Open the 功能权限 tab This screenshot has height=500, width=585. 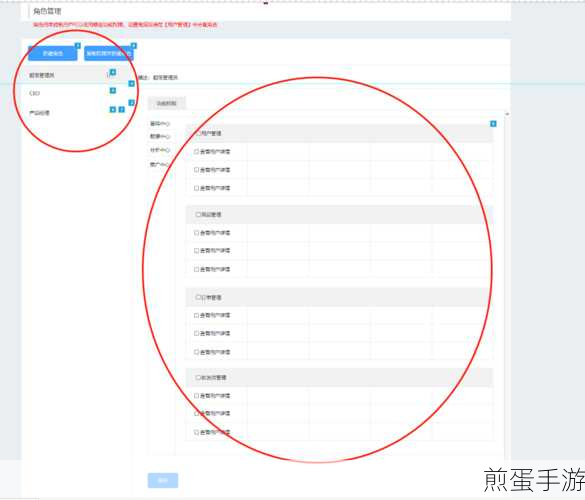tap(166, 103)
